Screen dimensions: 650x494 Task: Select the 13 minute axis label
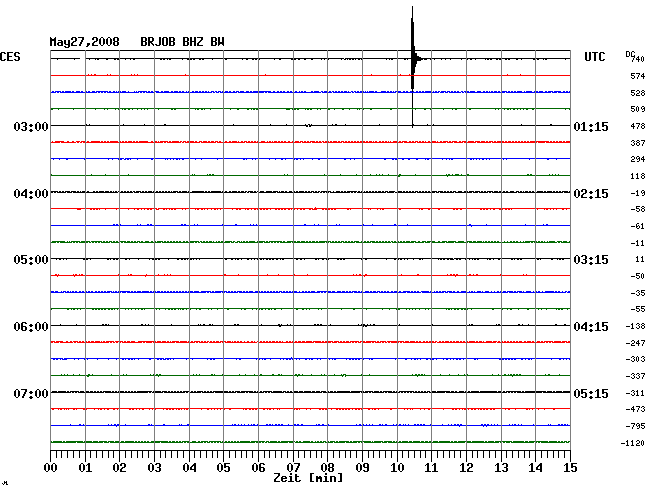[x=501, y=468]
